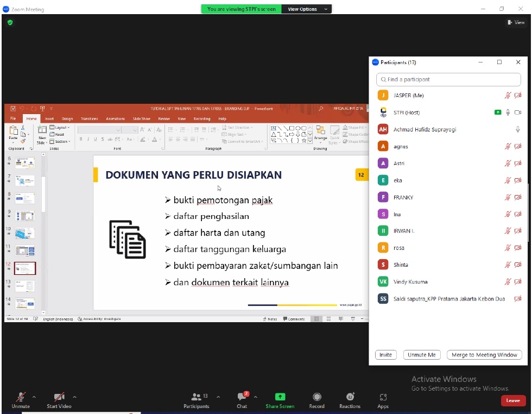Toggle the Unmute microphone button
532x414 pixels.
point(21,397)
